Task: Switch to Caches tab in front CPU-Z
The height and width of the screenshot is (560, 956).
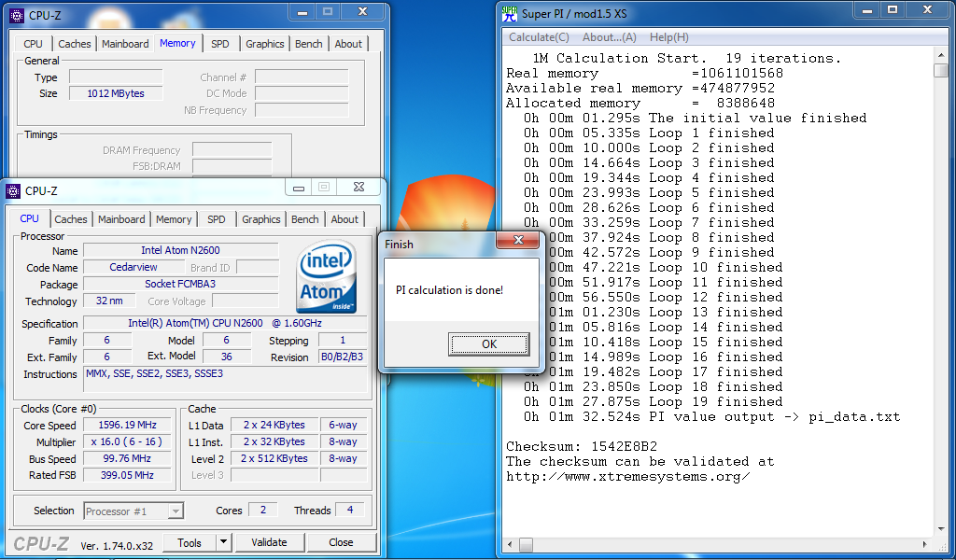Action: coord(71,219)
